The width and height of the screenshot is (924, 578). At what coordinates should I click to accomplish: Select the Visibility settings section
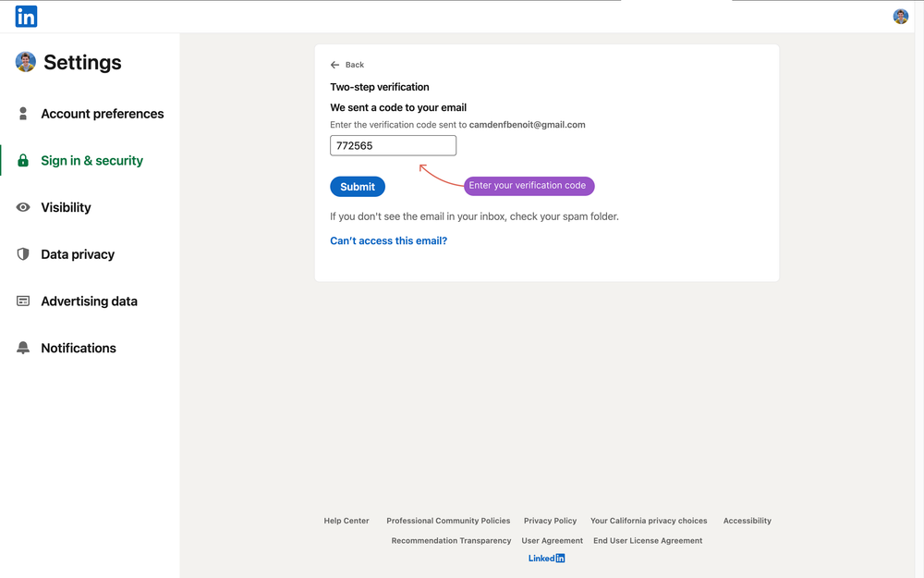tap(65, 207)
